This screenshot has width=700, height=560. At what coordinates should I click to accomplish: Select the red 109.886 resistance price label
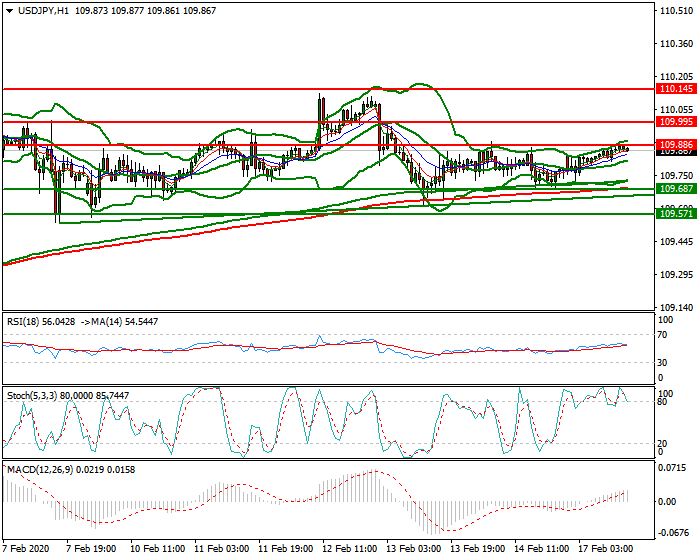[677, 145]
